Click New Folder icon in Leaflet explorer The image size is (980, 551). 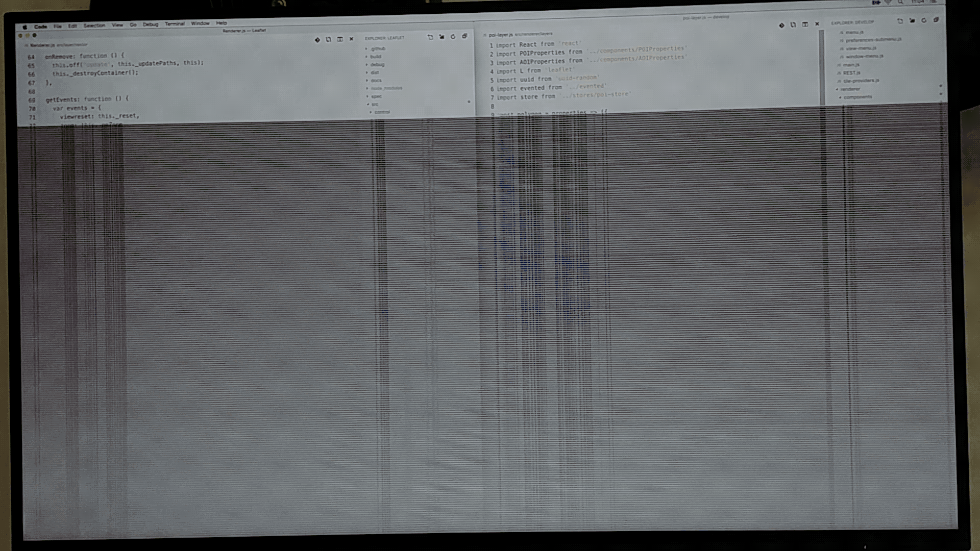click(442, 37)
